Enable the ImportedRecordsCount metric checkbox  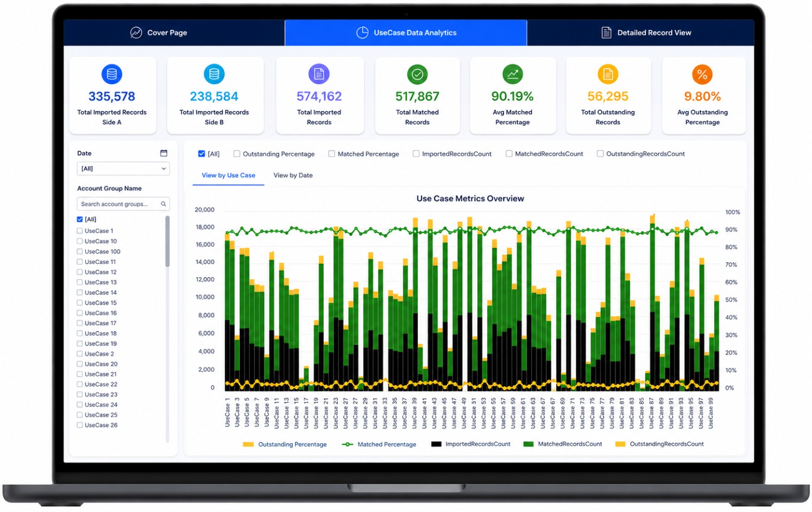[x=416, y=154]
